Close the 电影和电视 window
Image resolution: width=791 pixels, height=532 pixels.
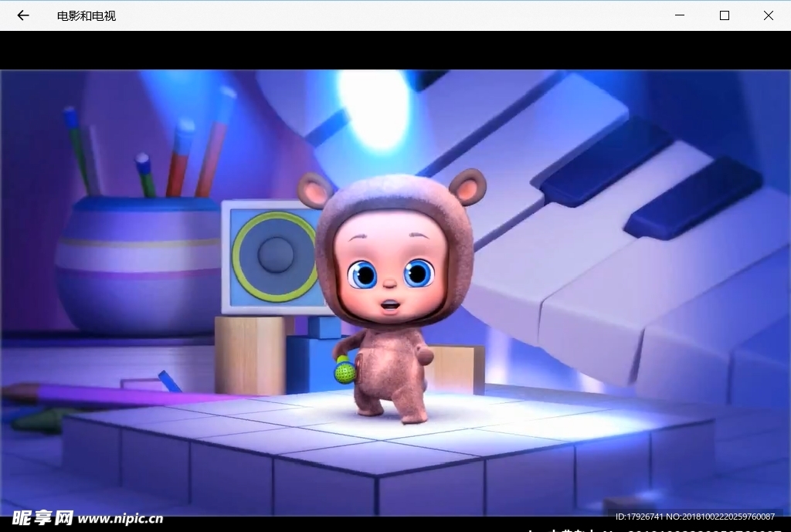(769, 15)
